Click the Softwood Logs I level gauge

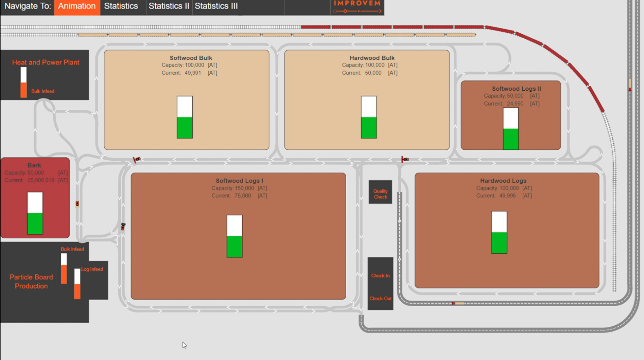click(234, 236)
